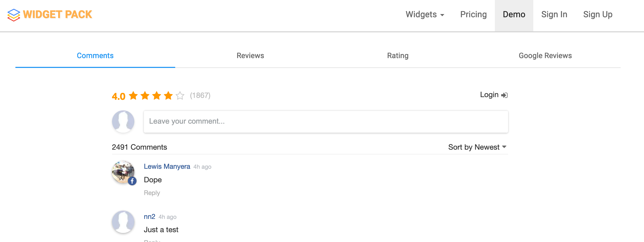Click Lewis Manyera's profile avatar
This screenshot has width=644, height=242.
[123, 172]
